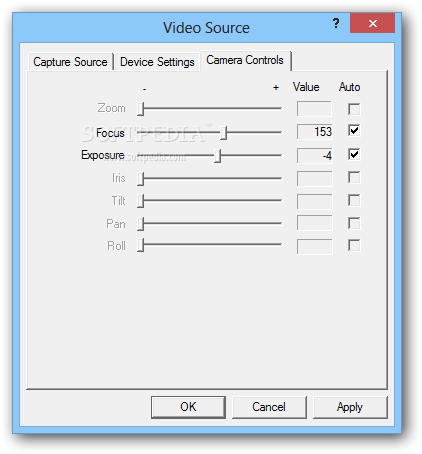422x454 pixels.
Task: Click the Exposure value field showing -4
Action: point(315,156)
